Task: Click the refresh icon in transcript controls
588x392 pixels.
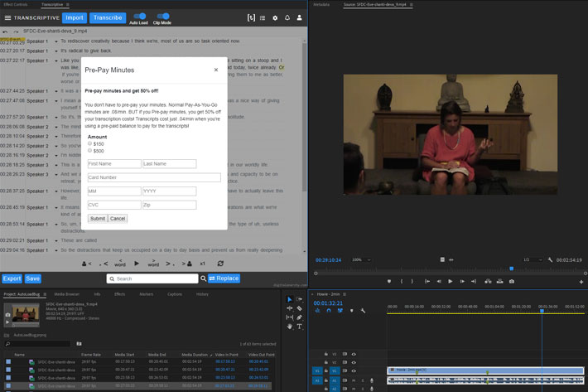Action: (220, 264)
